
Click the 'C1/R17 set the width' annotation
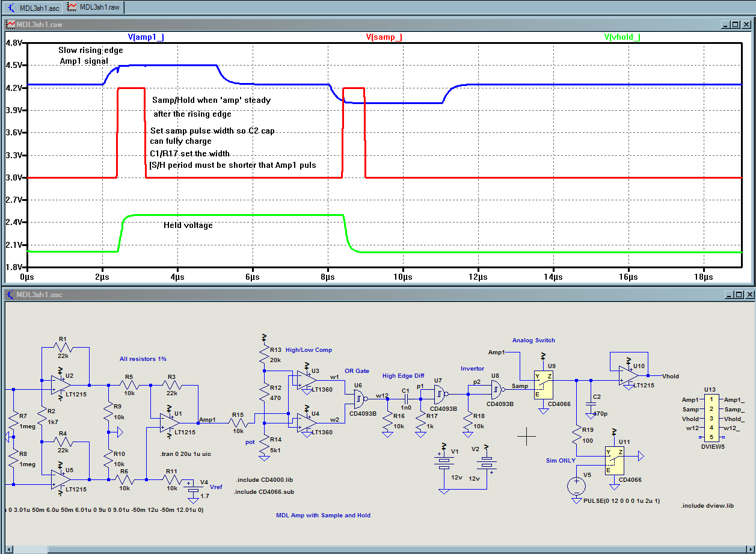coord(190,153)
